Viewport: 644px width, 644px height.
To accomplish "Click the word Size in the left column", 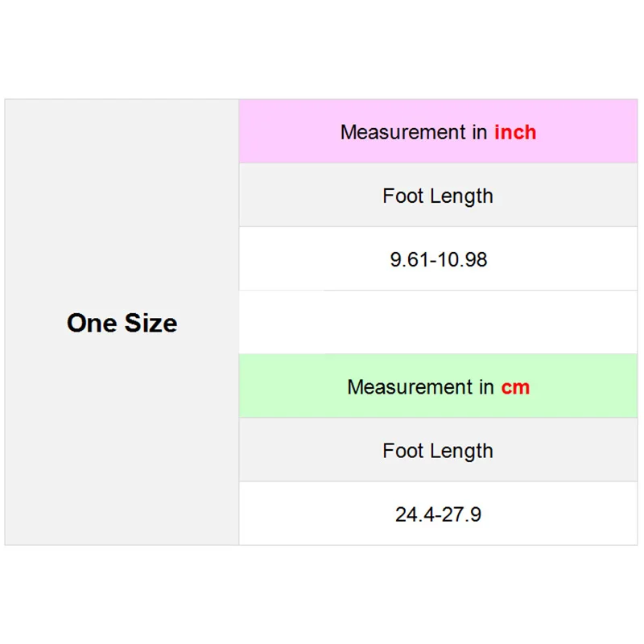I will (151, 323).
